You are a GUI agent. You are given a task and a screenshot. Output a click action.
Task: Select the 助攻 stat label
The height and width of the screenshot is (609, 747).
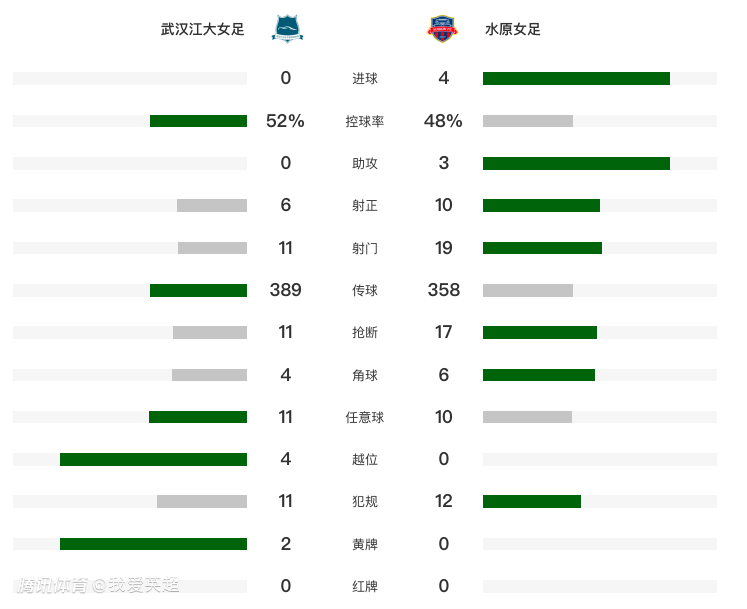click(x=365, y=163)
